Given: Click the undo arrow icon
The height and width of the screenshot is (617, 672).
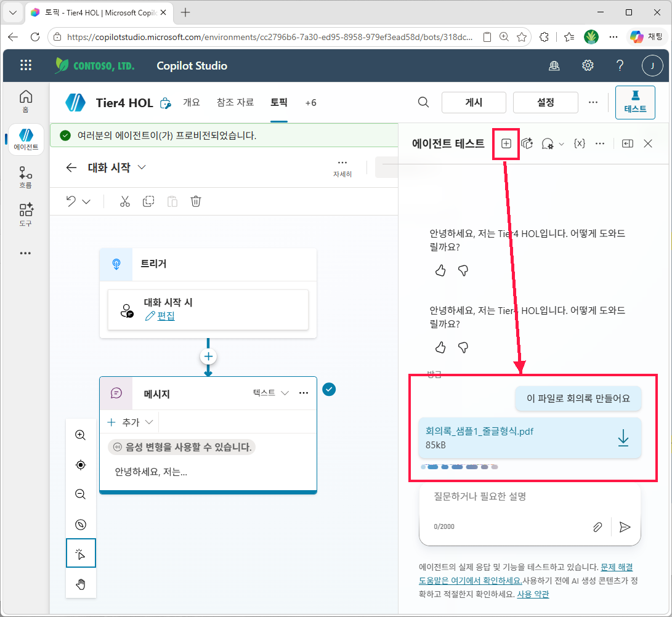Looking at the screenshot, I should [71, 201].
